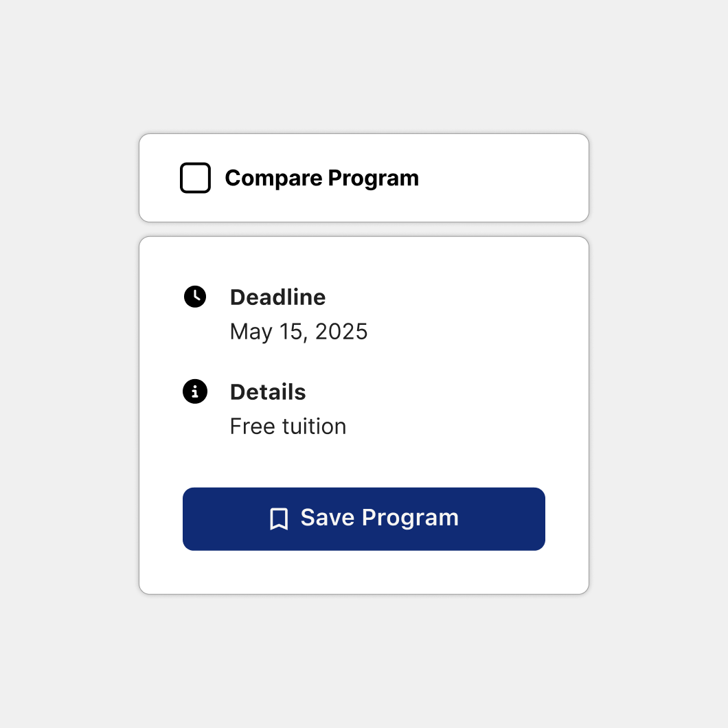Click the Compare Program label text

pyautogui.click(x=321, y=178)
